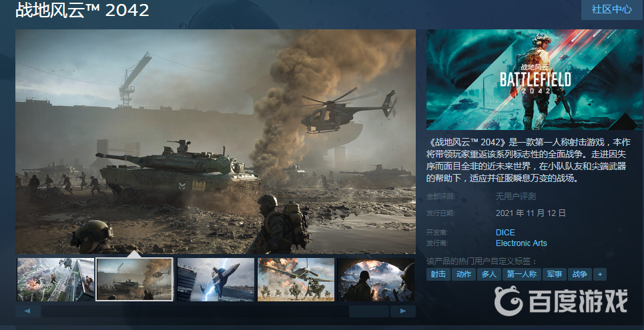The height and width of the screenshot is (330, 644).
Task: Click the 战争 tag
Action: point(580,274)
